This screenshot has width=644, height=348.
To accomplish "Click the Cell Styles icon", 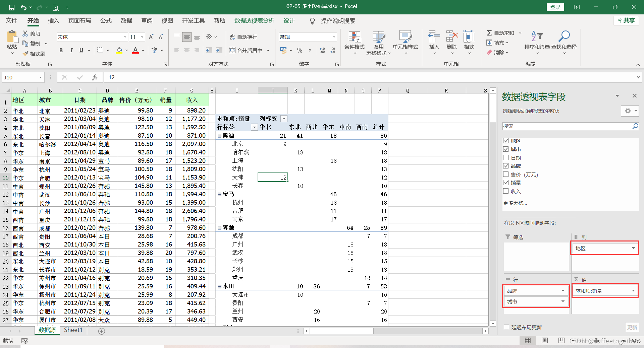I will point(405,37).
